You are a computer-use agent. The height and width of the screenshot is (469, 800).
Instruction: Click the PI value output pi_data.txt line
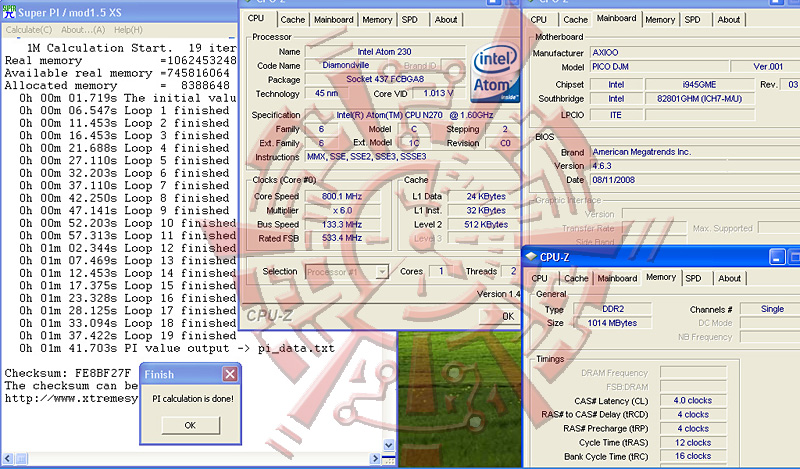[177, 349]
